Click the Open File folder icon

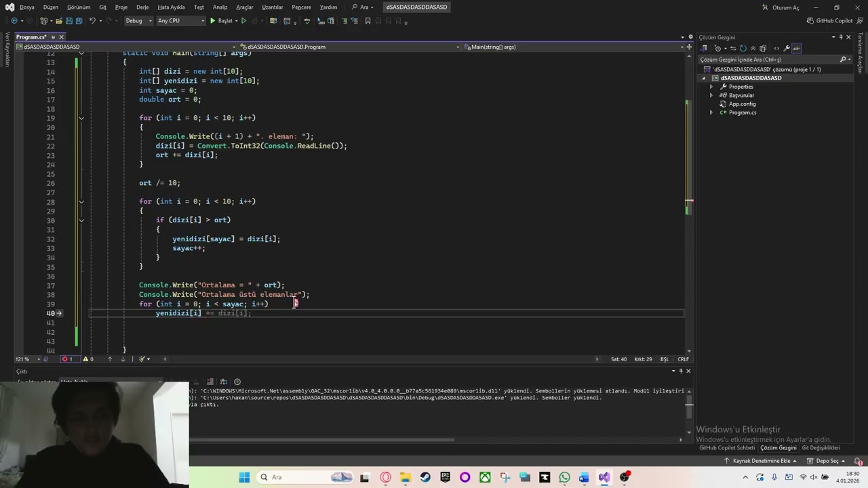click(x=59, y=21)
